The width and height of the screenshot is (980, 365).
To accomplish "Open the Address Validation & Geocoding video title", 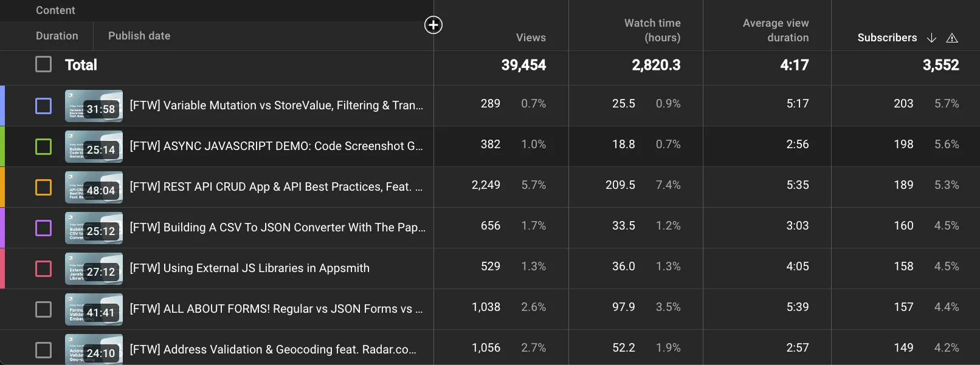I will [x=273, y=350].
